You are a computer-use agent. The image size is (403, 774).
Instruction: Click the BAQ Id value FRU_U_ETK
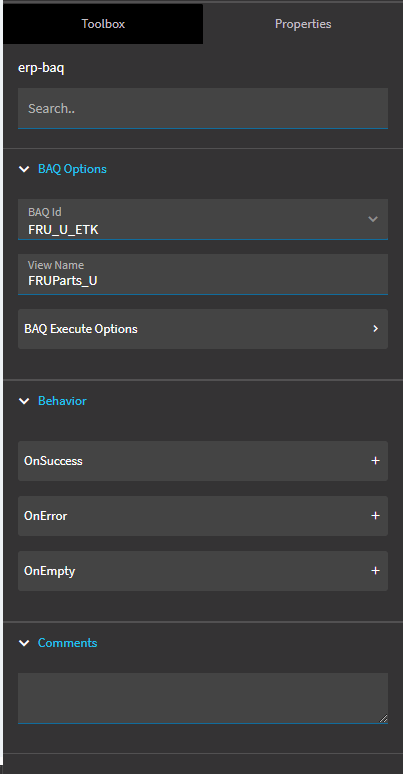tap(63, 230)
